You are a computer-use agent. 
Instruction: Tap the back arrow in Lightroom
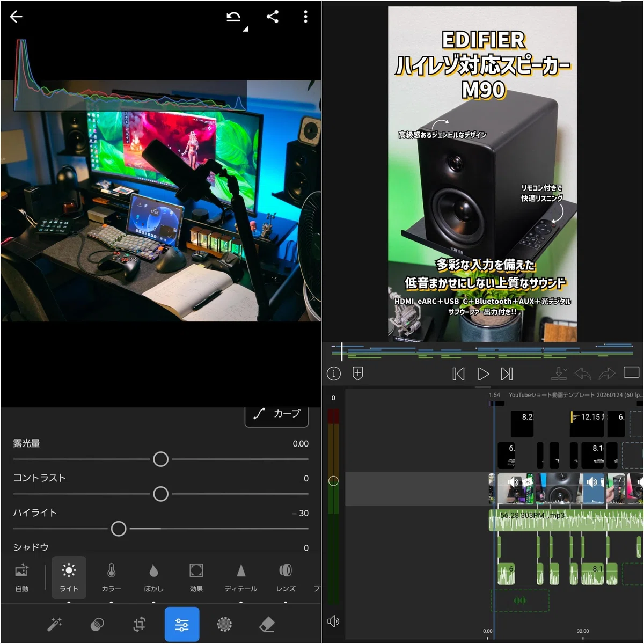[x=16, y=17]
